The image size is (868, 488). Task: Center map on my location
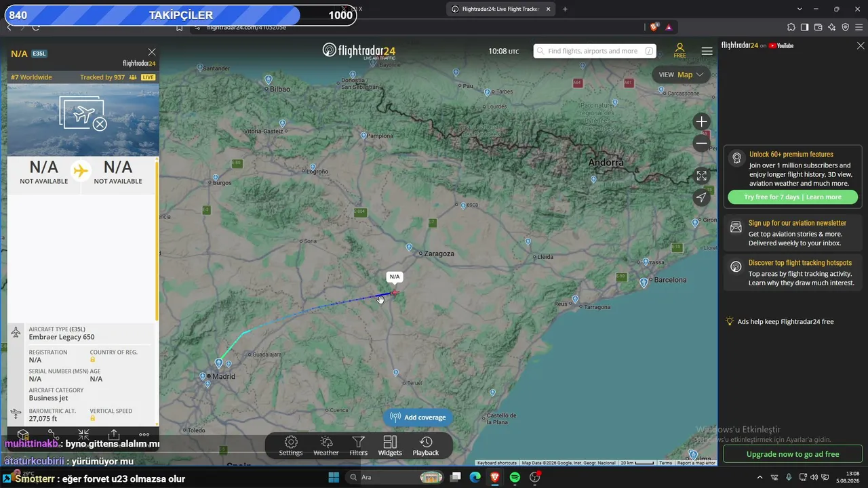[x=702, y=197]
